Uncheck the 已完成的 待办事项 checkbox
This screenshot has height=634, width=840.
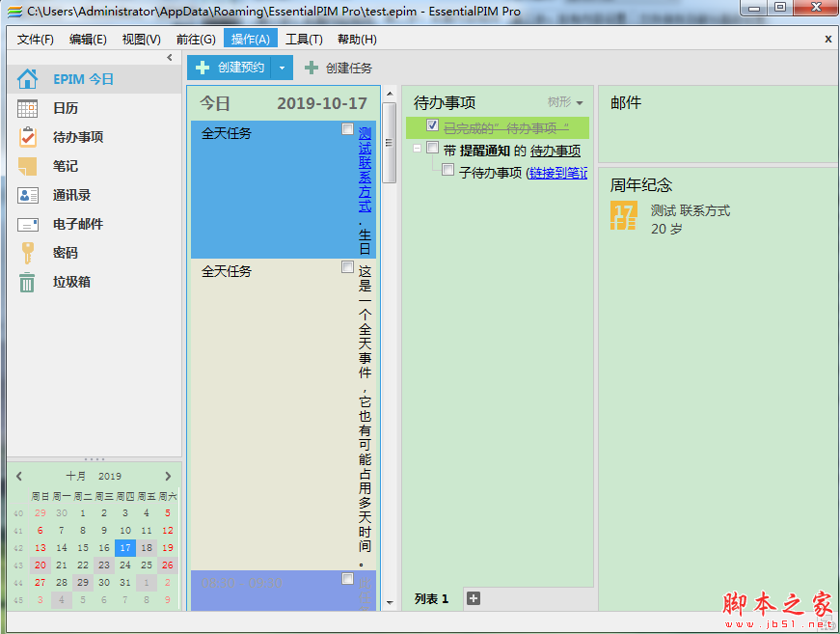click(x=432, y=124)
